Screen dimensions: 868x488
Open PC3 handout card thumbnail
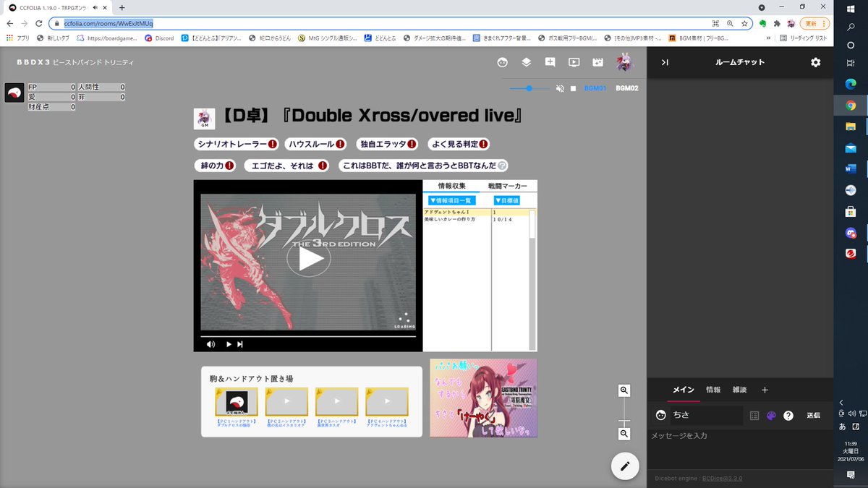[x=336, y=401]
